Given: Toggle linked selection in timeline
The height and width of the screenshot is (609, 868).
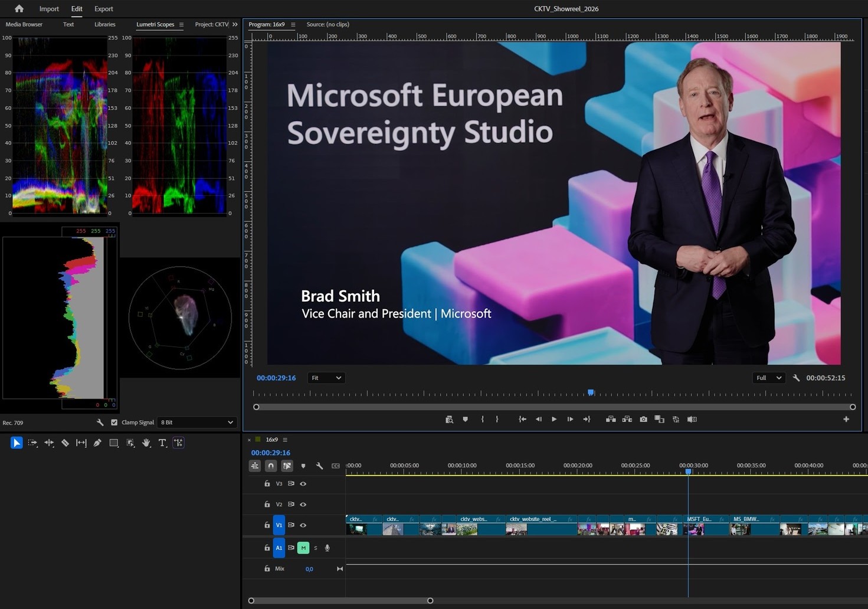Looking at the screenshot, I should pos(287,466).
